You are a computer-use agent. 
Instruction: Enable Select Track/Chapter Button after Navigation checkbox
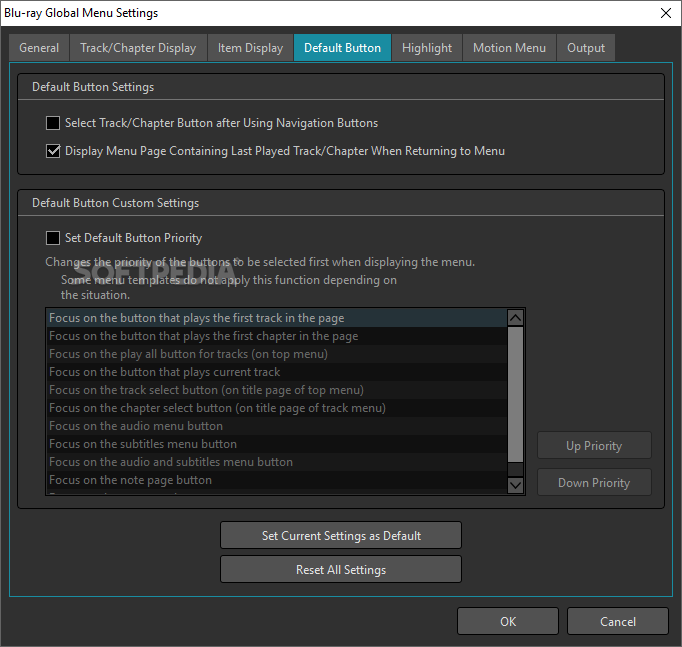tap(53, 123)
